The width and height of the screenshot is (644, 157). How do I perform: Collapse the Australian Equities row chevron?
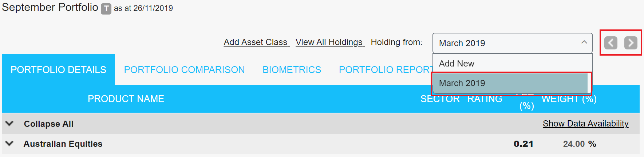10,144
